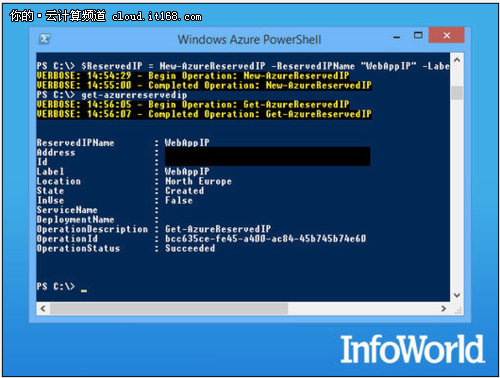Click the InUse value False
The height and width of the screenshot is (378, 500).
point(179,200)
